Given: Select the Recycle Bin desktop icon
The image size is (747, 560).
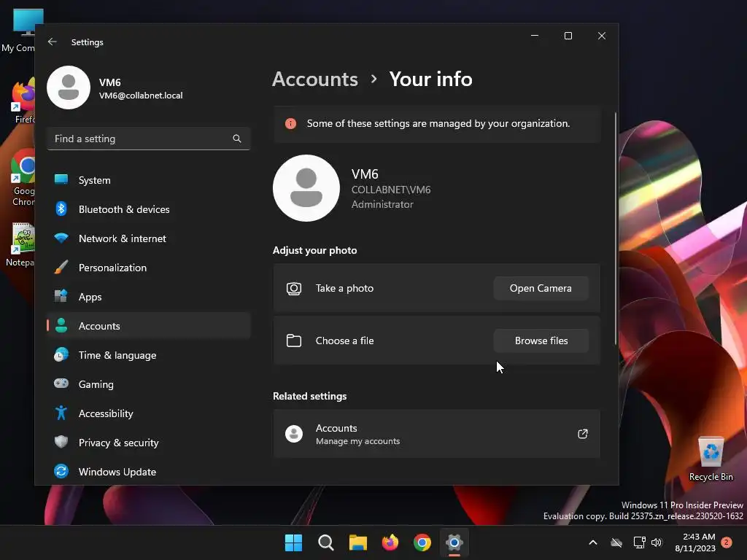Looking at the screenshot, I should (711, 459).
